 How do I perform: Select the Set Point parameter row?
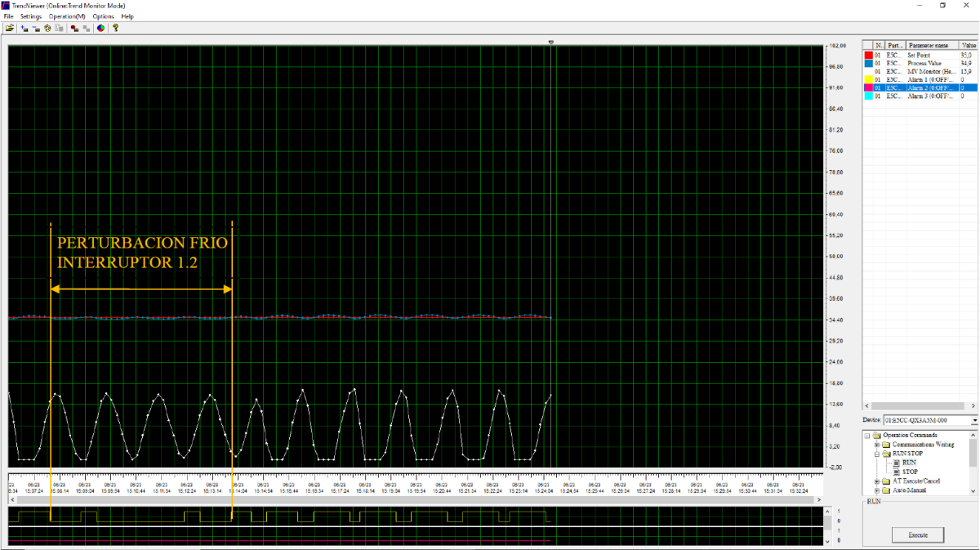pos(920,55)
